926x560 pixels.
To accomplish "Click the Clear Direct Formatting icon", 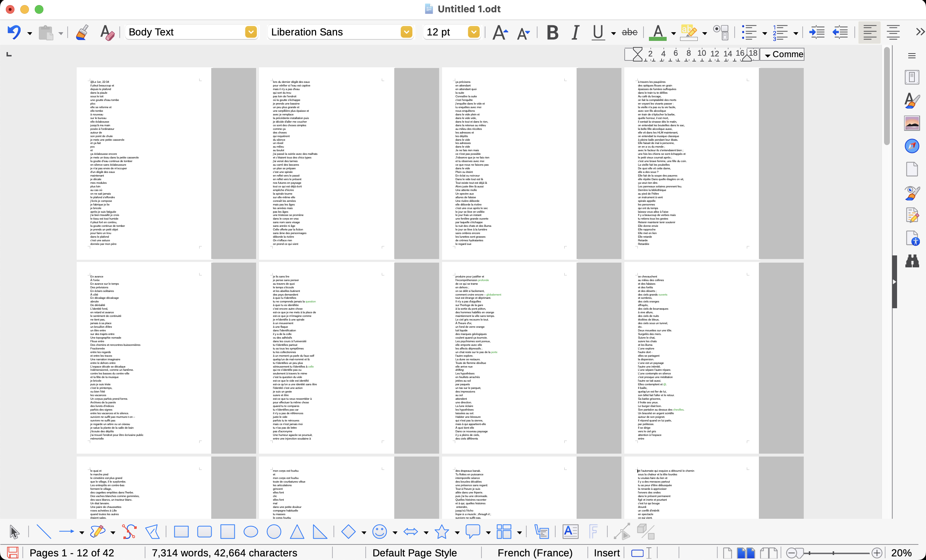I will click(x=107, y=32).
